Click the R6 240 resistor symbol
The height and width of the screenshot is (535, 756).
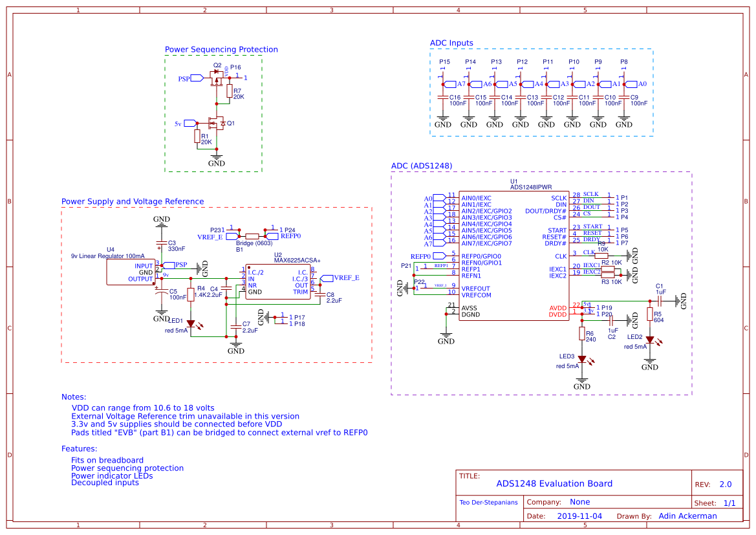[x=582, y=334]
